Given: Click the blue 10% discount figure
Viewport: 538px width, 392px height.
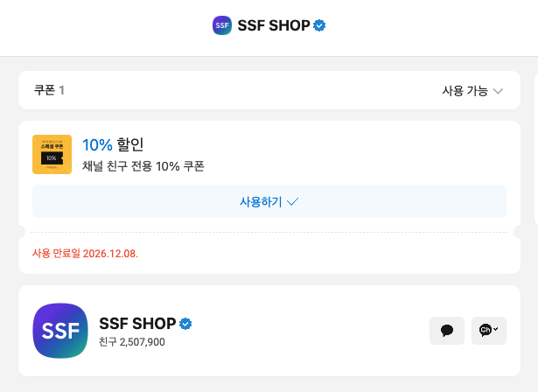Looking at the screenshot, I should (x=97, y=144).
